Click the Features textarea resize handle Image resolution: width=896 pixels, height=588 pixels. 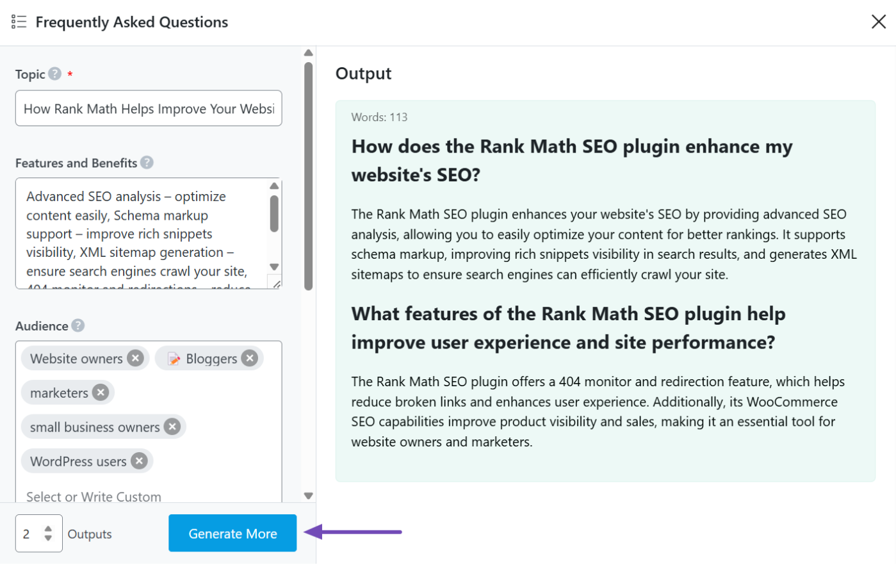click(x=277, y=284)
